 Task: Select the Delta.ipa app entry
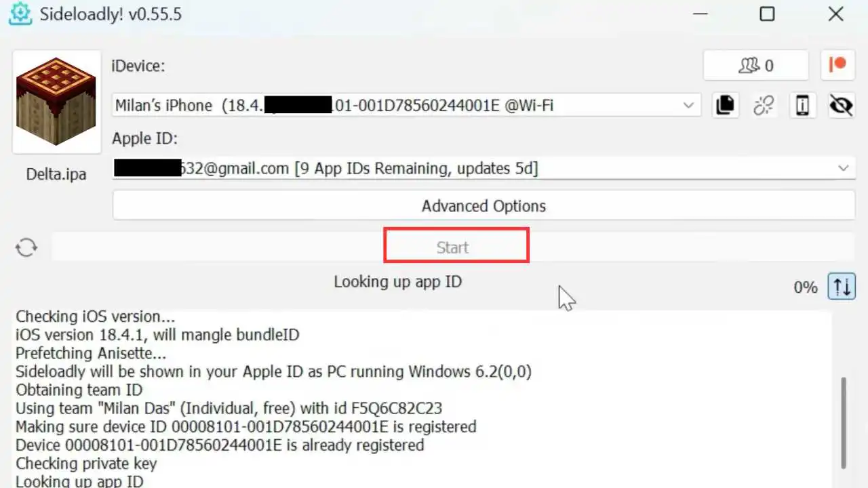click(56, 102)
